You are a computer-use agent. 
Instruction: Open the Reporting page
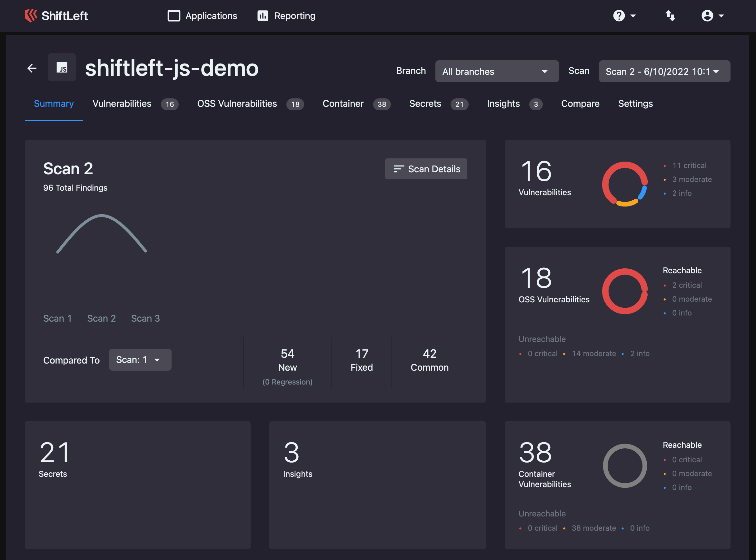tap(286, 15)
